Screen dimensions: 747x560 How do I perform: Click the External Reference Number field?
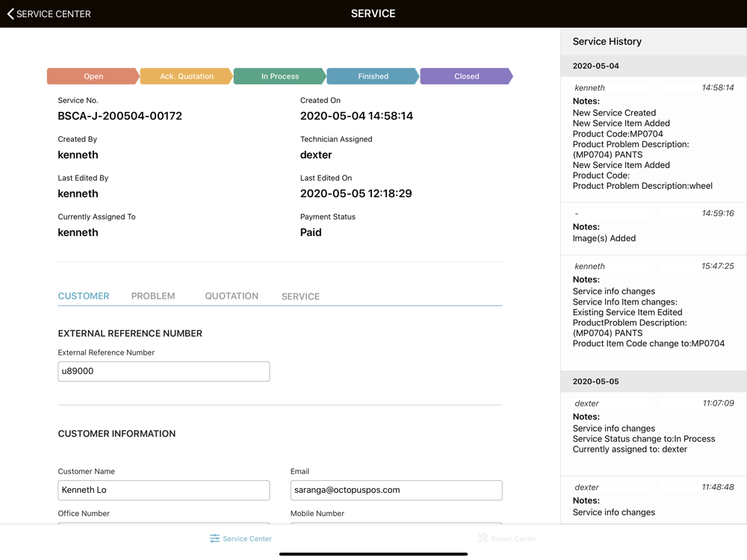point(164,371)
